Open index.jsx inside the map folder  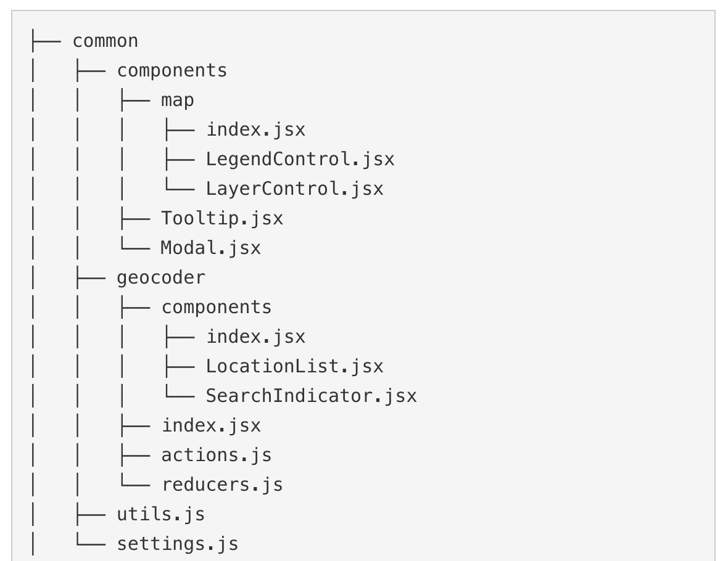[255, 130]
